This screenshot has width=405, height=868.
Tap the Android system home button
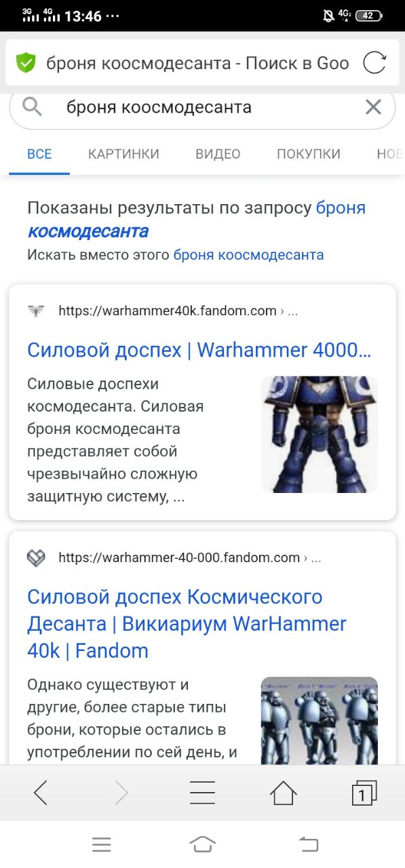pyautogui.click(x=202, y=844)
